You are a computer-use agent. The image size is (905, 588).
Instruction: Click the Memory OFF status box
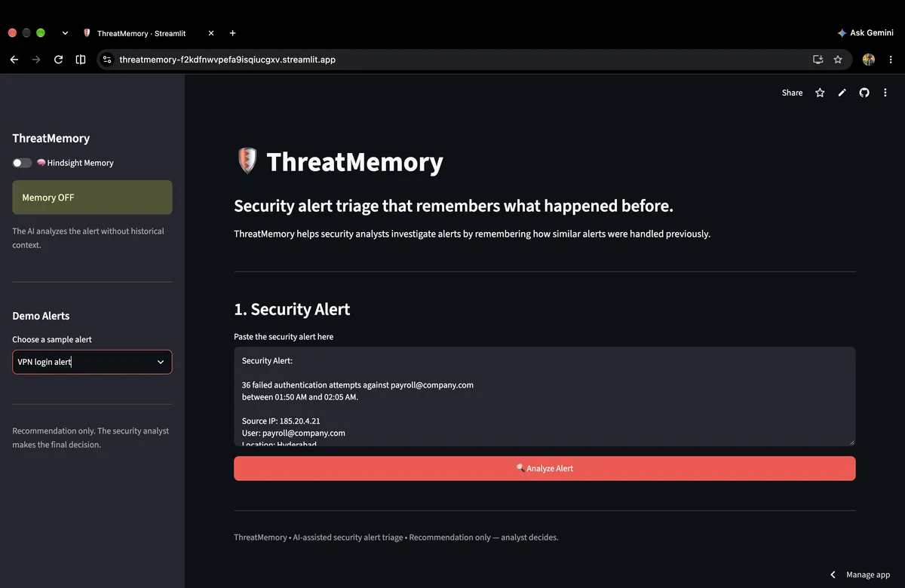[92, 198]
